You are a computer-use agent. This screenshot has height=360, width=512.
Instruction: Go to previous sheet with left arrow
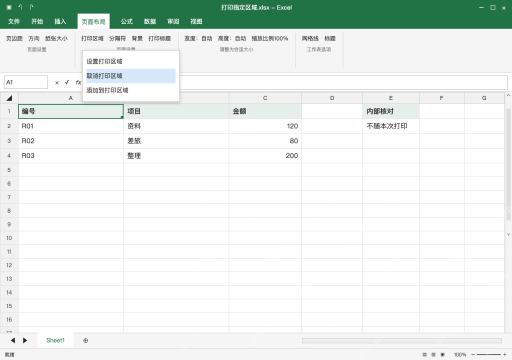pos(13,340)
